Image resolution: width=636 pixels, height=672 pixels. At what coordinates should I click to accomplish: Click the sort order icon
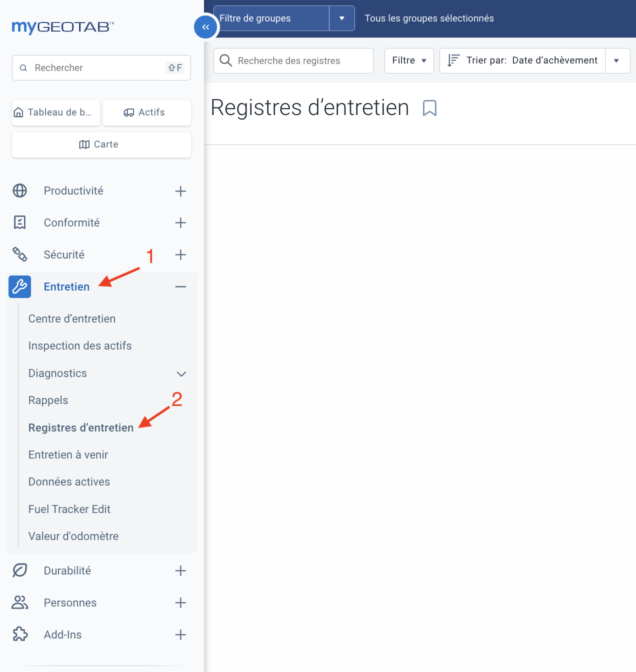453,60
